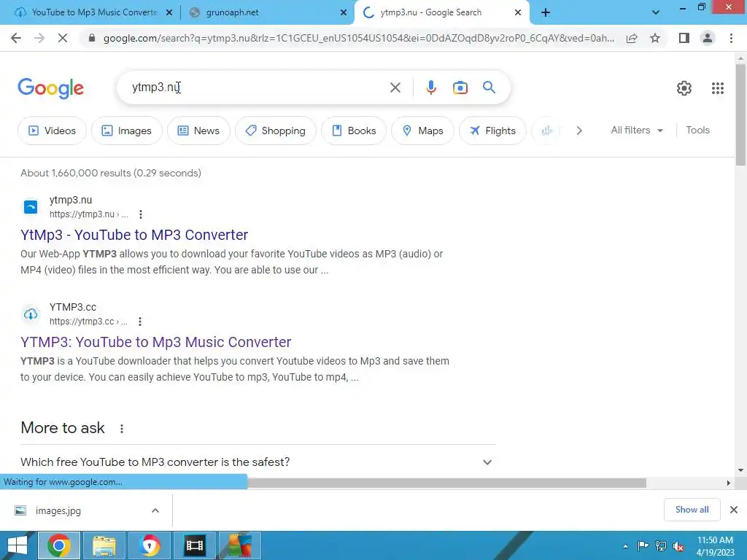Viewport: 747px width, 560px height.
Task: Filter results by Maps
Action: [422, 131]
